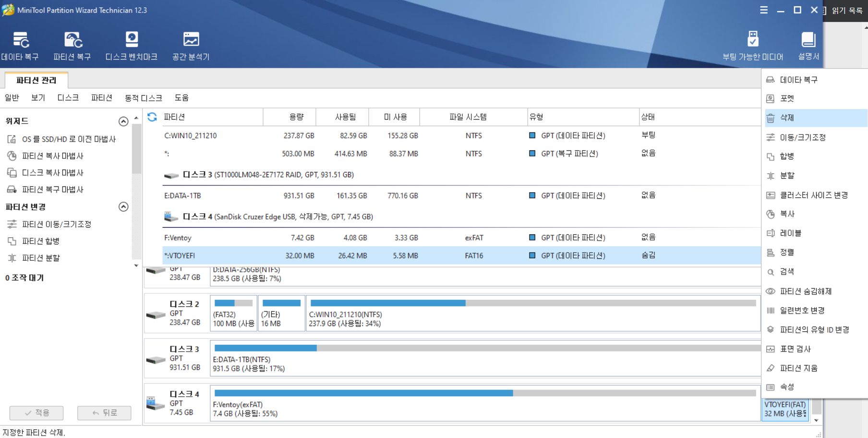
Task: Select 분할 in the context menu
Action: [x=816, y=175]
